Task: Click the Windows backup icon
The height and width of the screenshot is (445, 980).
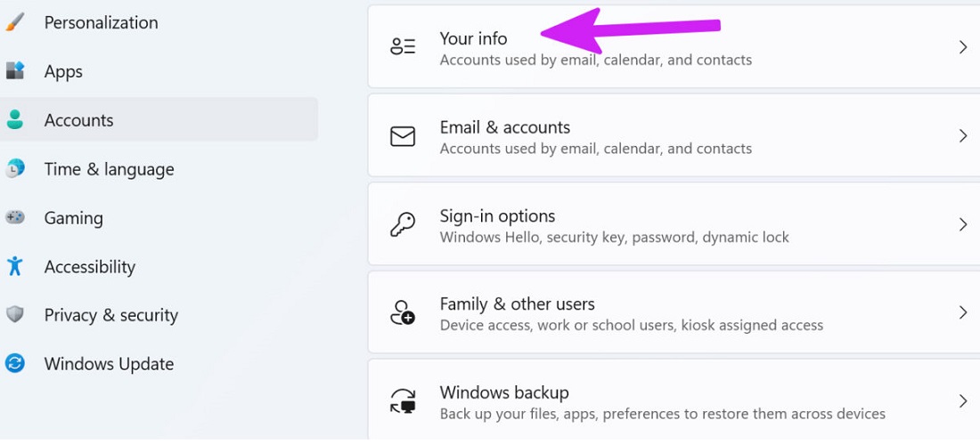Action: (x=403, y=401)
